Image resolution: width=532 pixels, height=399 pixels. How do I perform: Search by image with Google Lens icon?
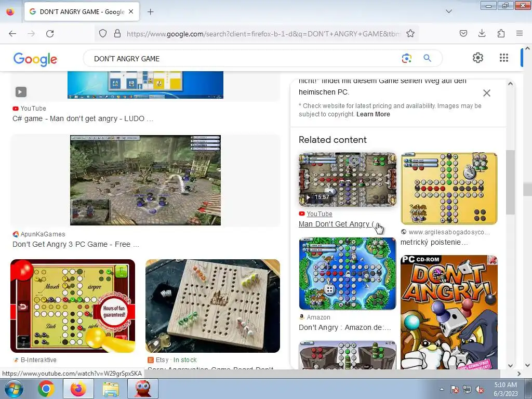406,58
